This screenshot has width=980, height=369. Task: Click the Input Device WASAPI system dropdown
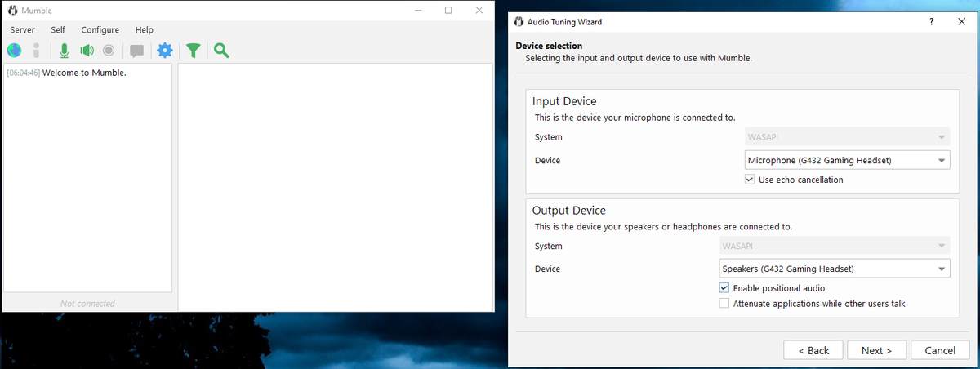tap(847, 137)
